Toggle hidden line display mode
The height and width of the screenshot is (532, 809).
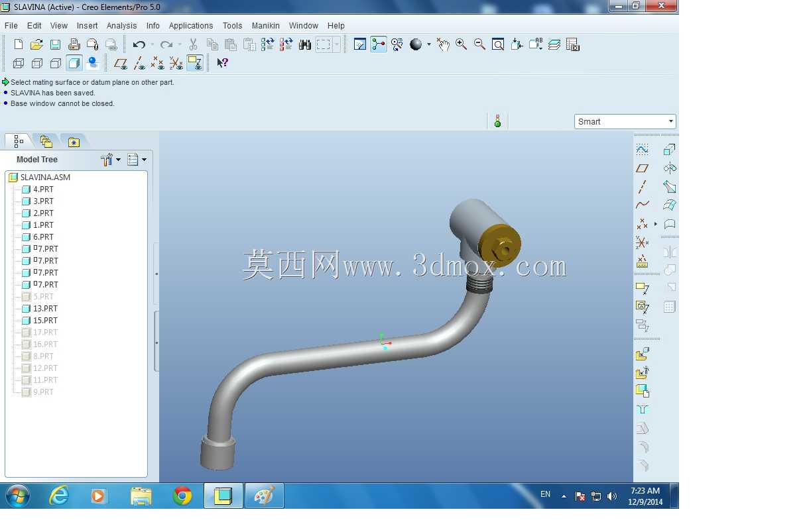click(x=37, y=63)
